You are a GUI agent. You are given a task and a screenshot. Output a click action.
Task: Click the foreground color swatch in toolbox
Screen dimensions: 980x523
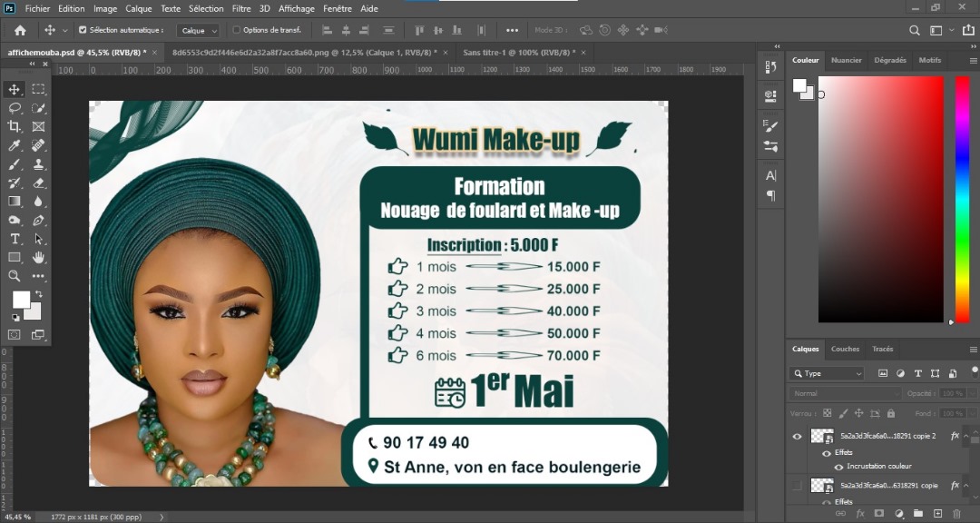tap(20, 300)
